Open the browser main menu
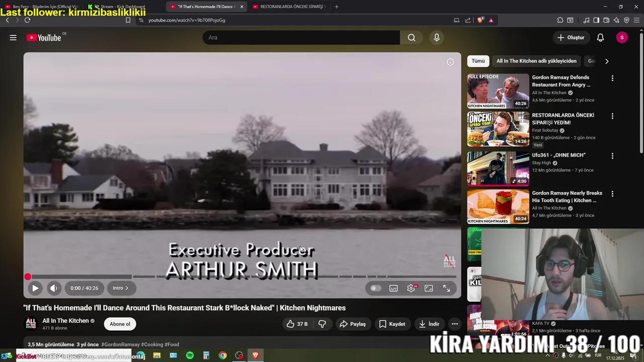Viewport: 644px width, 362px height. click(636, 20)
